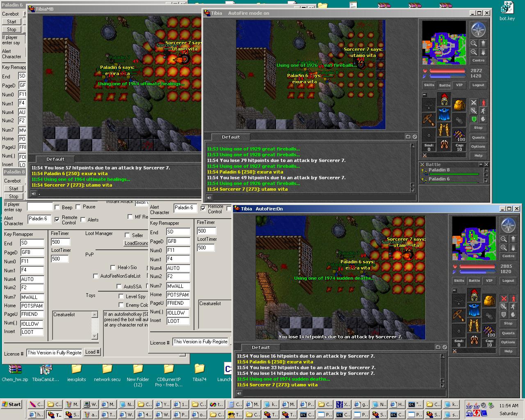Select chase opponent mode in AutoFire mode on window
Viewport: 525px width, 420px height.
click(483, 111)
